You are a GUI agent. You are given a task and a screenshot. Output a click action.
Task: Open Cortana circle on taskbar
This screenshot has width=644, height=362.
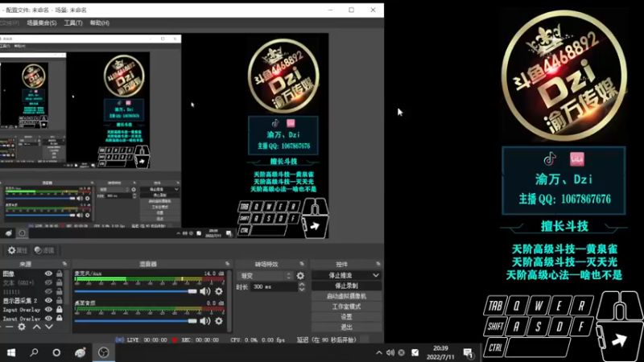coord(56,352)
